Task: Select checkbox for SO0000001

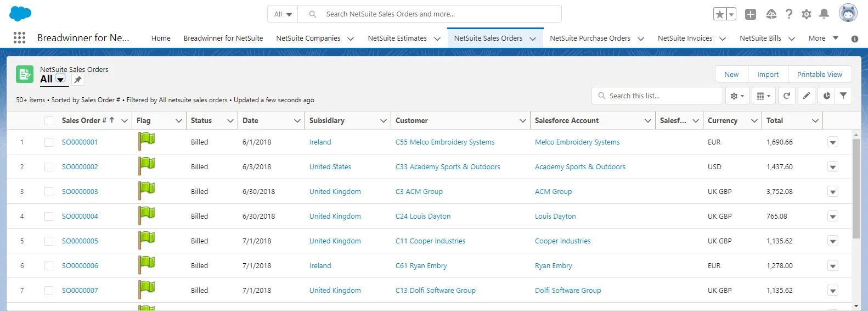Action: click(x=49, y=142)
